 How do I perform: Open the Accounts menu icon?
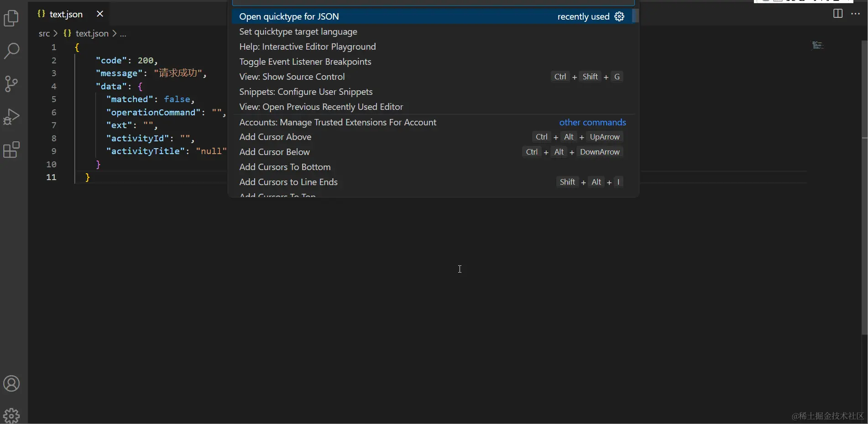click(11, 384)
